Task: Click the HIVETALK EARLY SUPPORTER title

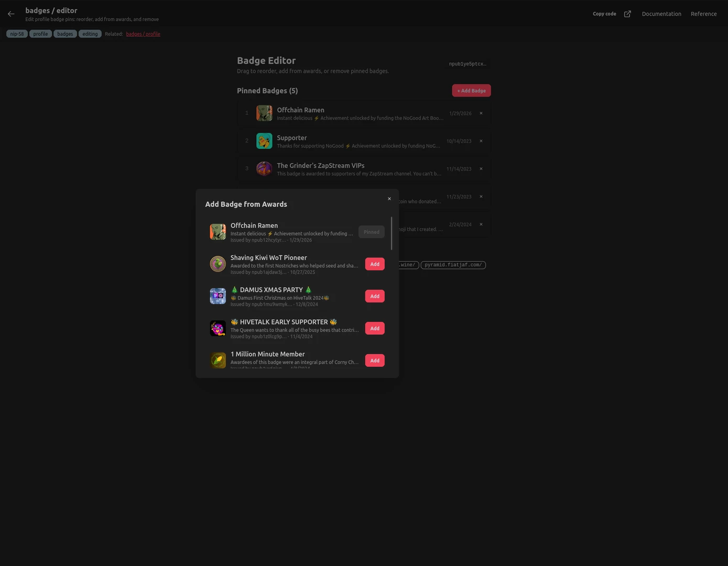Action: 284,322
